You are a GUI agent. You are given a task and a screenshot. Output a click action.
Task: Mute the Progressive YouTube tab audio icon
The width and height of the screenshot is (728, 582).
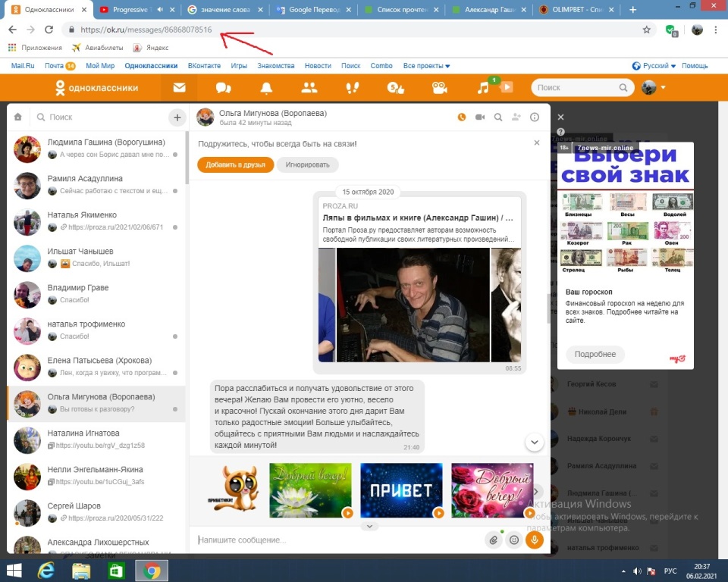click(160, 9)
